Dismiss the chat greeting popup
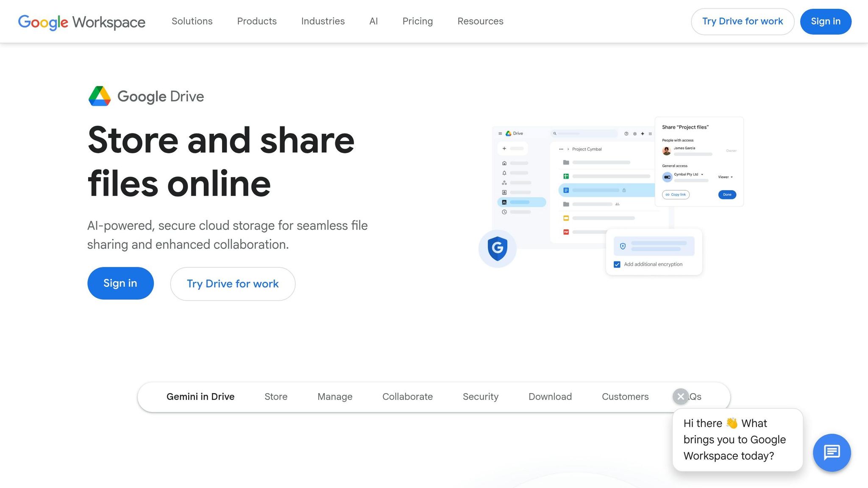 (x=681, y=396)
